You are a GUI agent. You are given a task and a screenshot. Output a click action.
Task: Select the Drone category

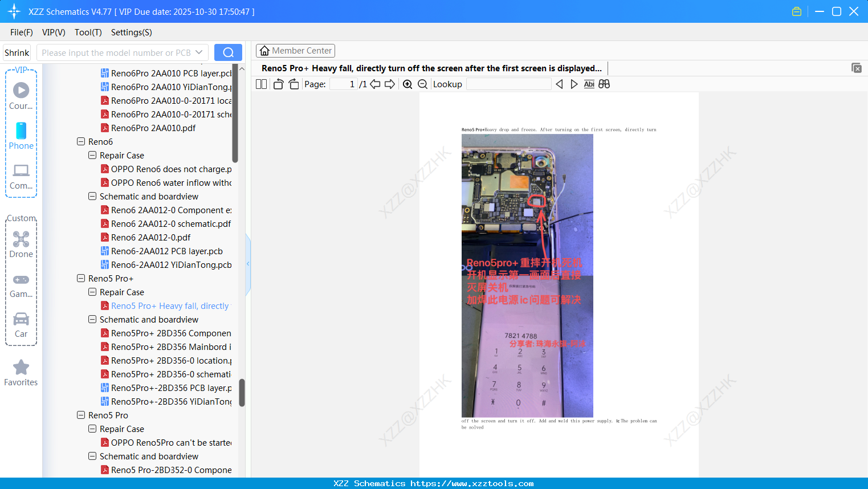pyautogui.click(x=21, y=244)
